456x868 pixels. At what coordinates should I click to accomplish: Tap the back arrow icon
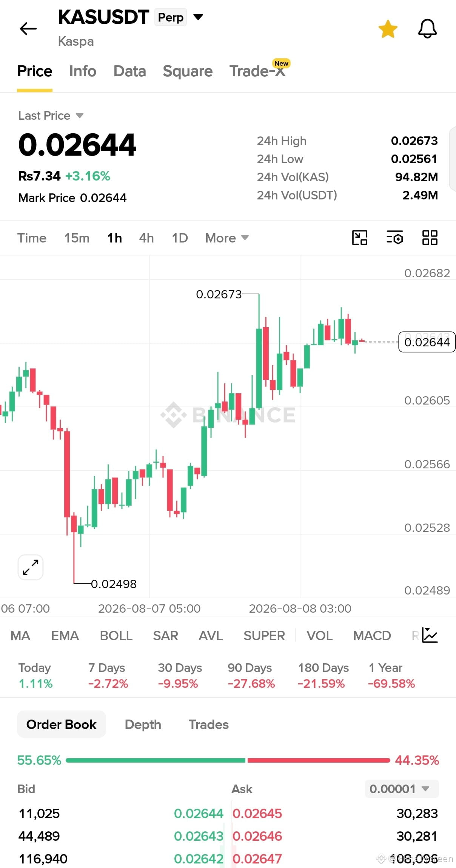click(x=28, y=29)
